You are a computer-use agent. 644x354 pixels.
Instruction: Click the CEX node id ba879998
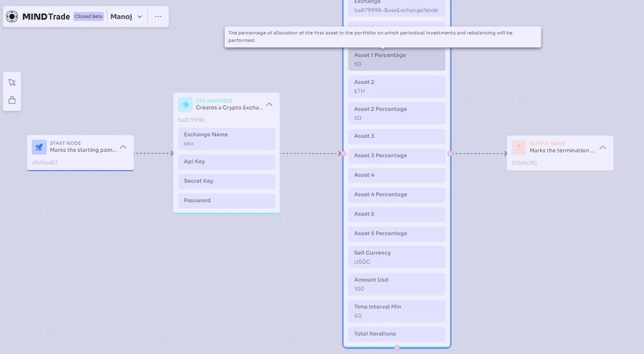pos(192,120)
